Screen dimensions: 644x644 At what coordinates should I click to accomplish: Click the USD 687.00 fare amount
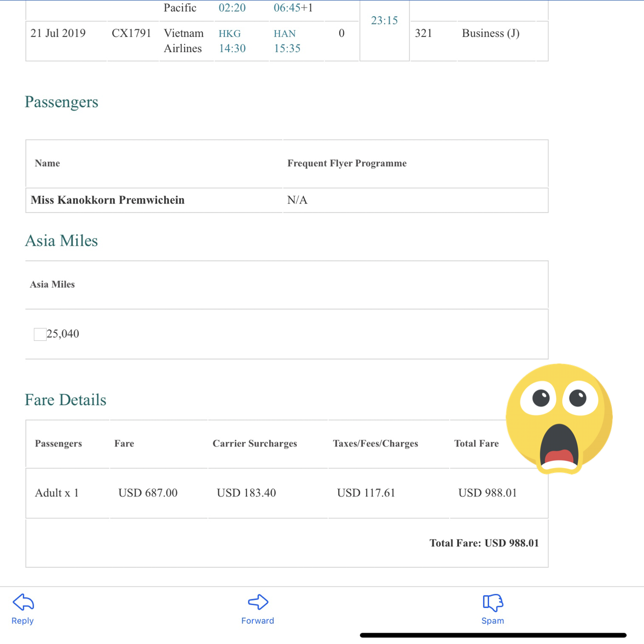[148, 493]
